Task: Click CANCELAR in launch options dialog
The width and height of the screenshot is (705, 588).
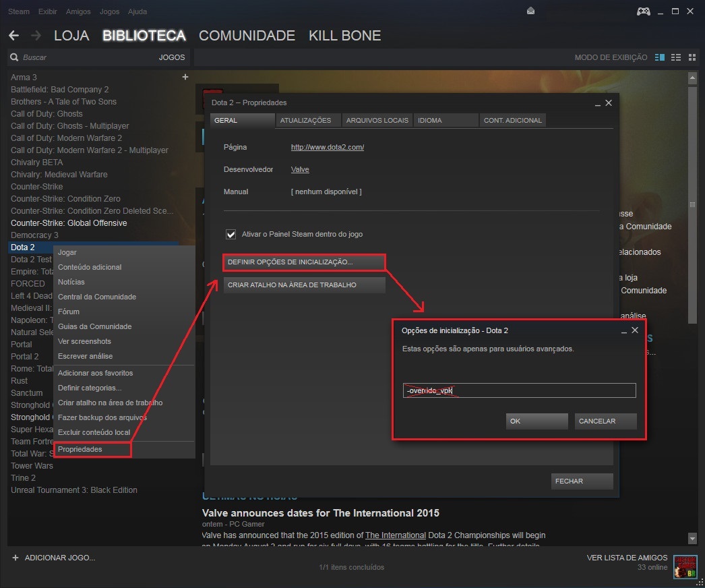Action: [x=606, y=421]
